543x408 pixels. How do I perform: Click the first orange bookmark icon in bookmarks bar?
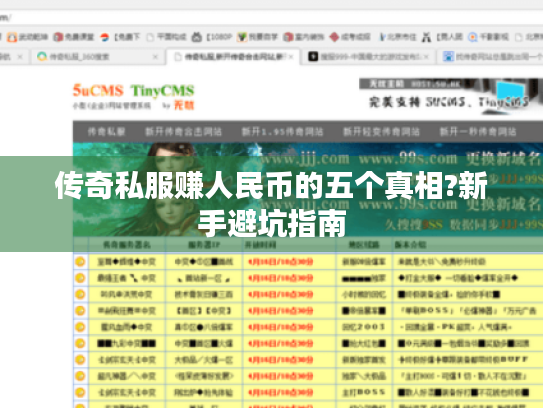pos(12,37)
